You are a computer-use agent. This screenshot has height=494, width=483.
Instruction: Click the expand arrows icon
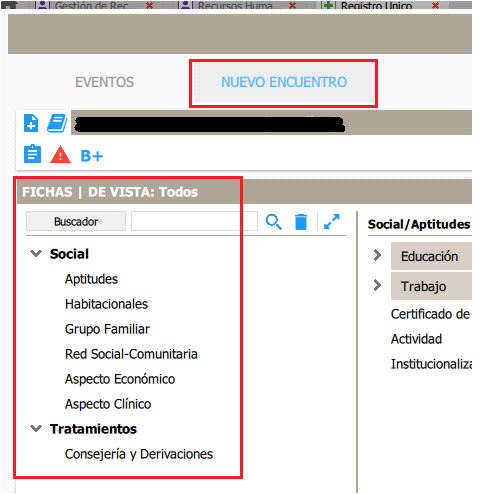332,222
